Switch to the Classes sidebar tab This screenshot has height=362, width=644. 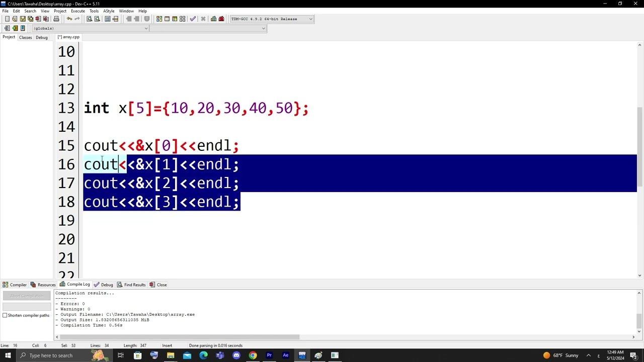tap(25, 37)
